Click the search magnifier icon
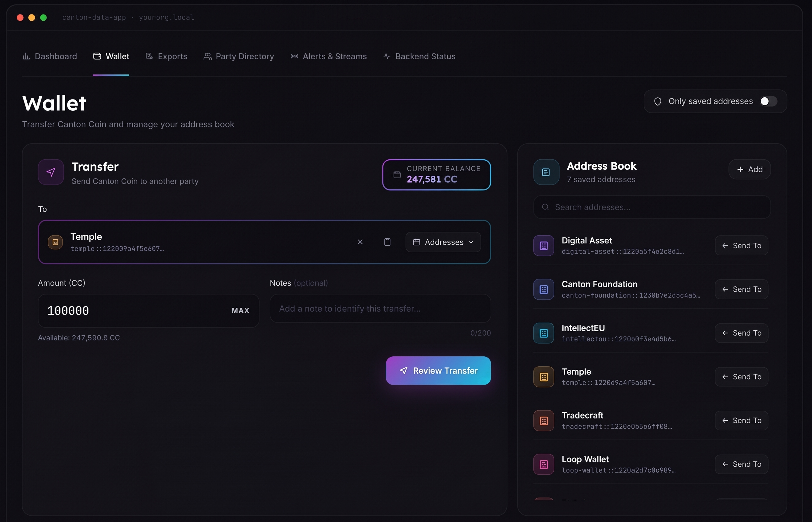This screenshot has height=522, width=812. click(545, 207)
